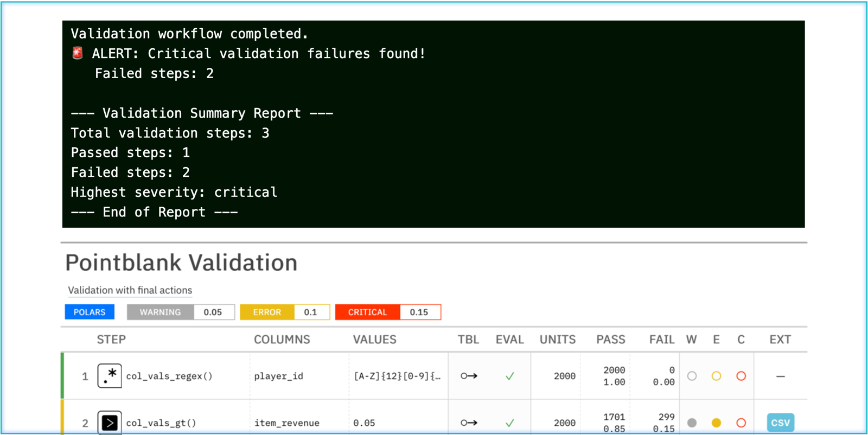This screenshot has height=435, width=868.
Task: Click the filled yellow error circle in step 2
Action: [x=716, y=423]
